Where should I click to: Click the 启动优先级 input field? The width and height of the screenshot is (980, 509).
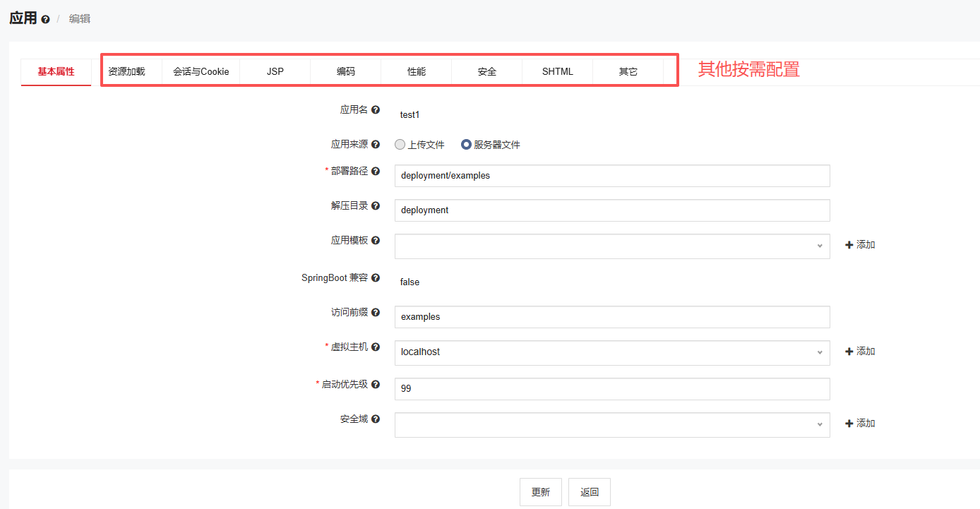coord(612,389)
